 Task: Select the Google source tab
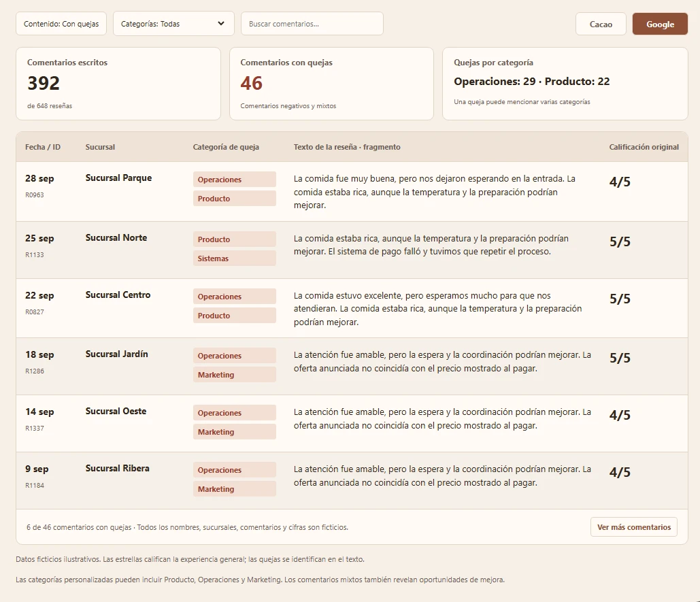tap(660, 24)
